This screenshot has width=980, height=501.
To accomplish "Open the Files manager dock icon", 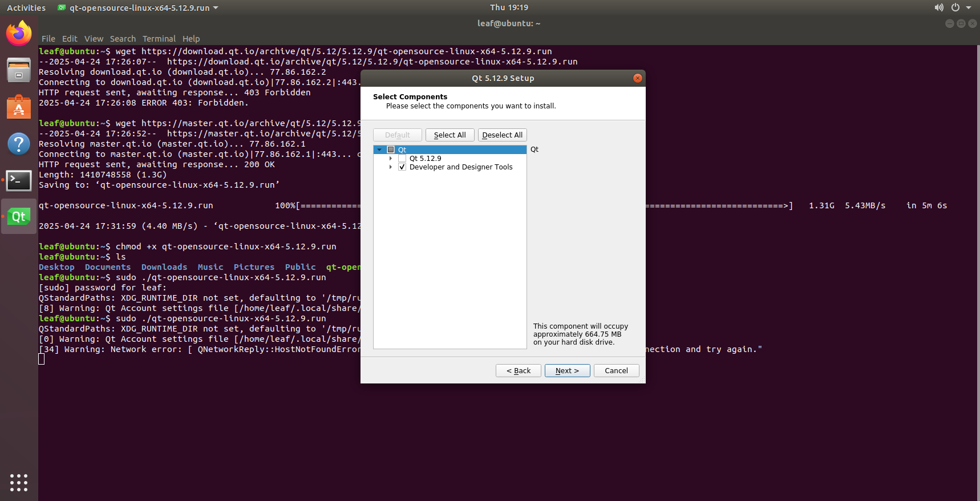I will (x=19, y=70).
